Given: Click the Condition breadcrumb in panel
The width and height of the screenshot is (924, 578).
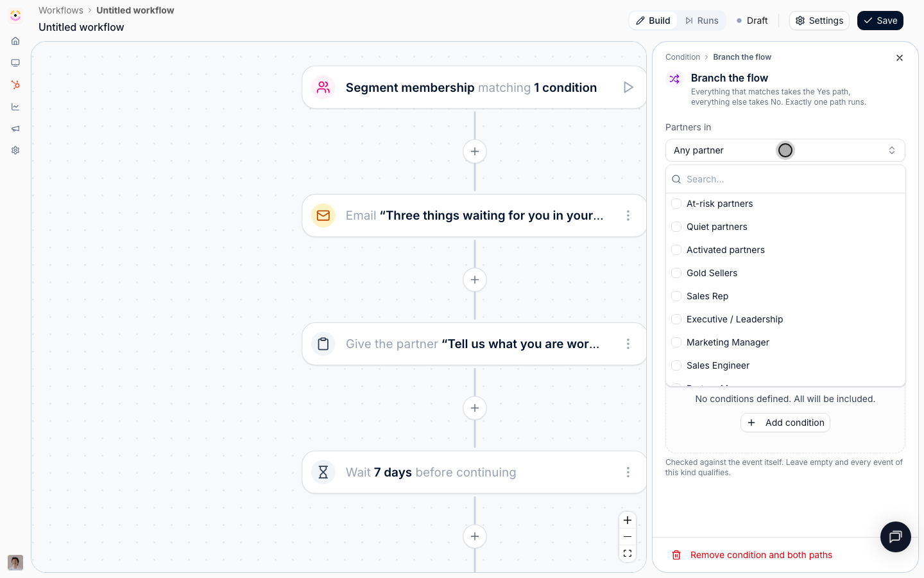Looking at the screenshot, I should [683, 57].
